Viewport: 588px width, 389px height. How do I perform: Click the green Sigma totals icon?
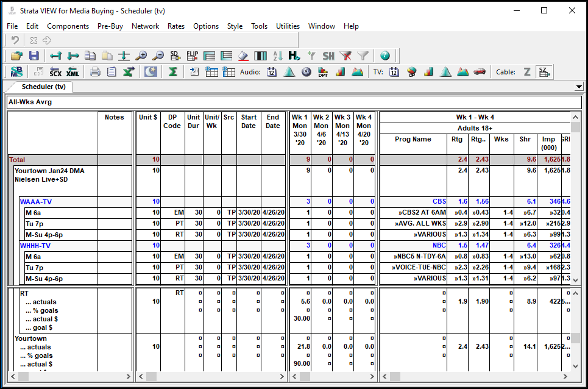(172, 72)
